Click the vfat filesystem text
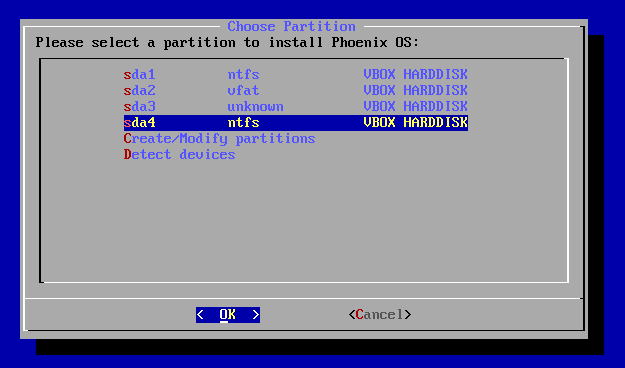The image size is (625, 368). pos(243,91)
